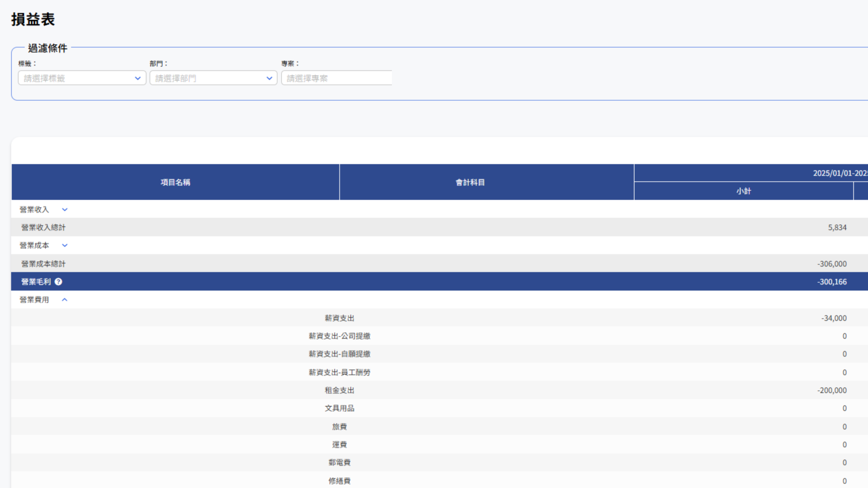Collapse the 營業費用 section chevron

tap(65, 300)
